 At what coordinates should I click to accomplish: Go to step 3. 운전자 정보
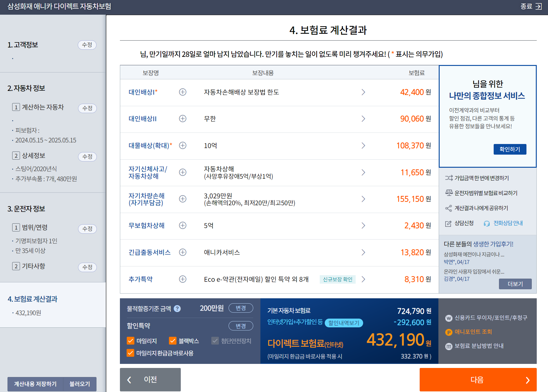(26, 209)
